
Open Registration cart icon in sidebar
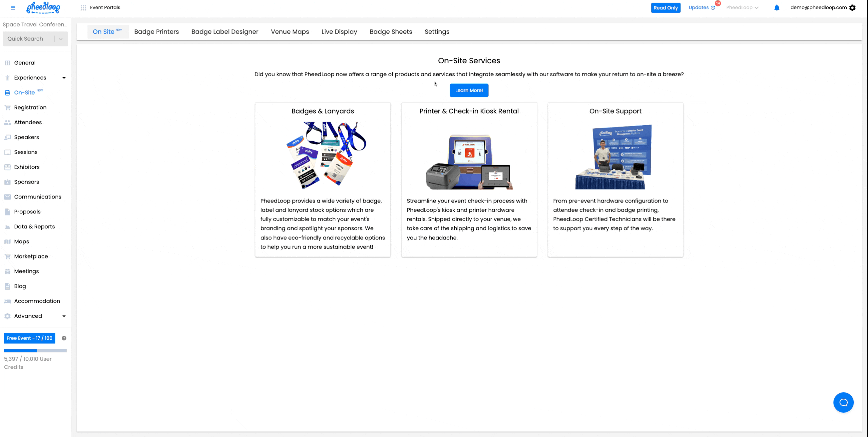point(7,107)
